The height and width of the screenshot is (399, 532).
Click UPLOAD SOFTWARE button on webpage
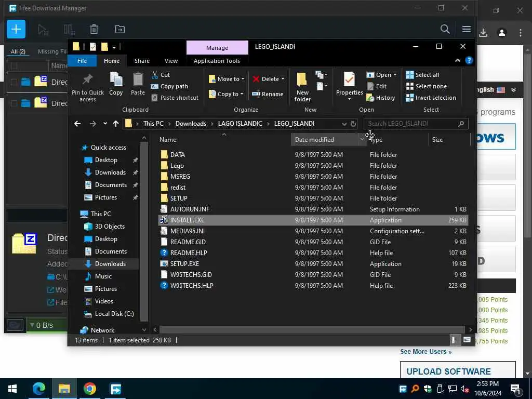coord(458,371)
